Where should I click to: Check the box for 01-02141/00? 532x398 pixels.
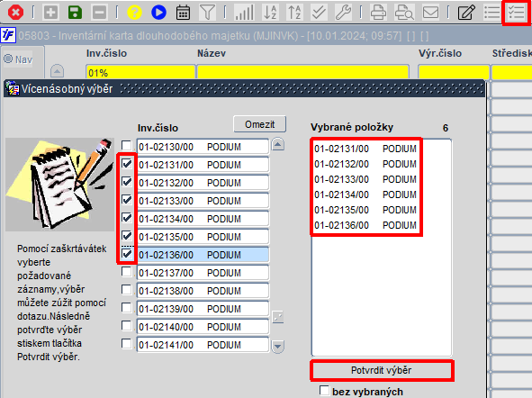[127, 344]
